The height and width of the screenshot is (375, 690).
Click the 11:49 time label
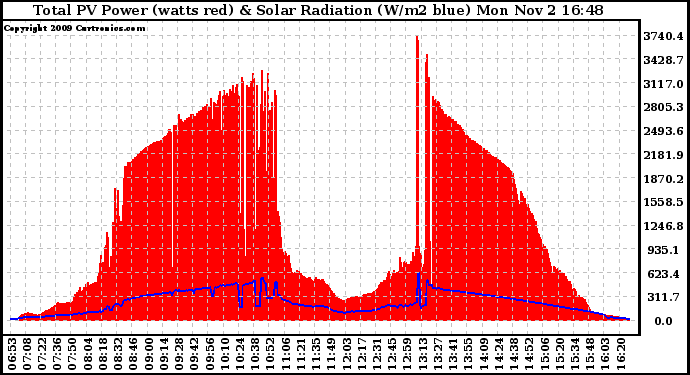331,354
